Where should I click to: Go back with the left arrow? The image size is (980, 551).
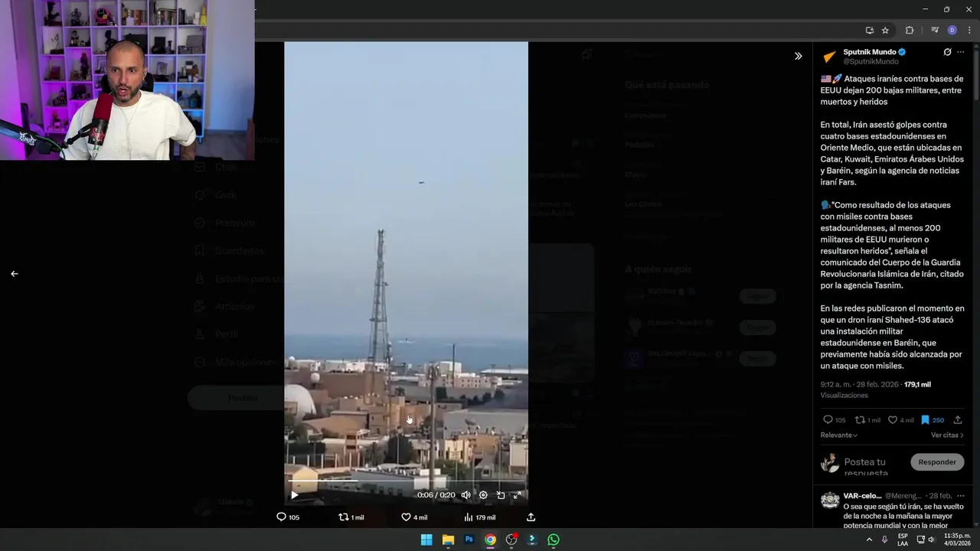(x=14, y=273)
